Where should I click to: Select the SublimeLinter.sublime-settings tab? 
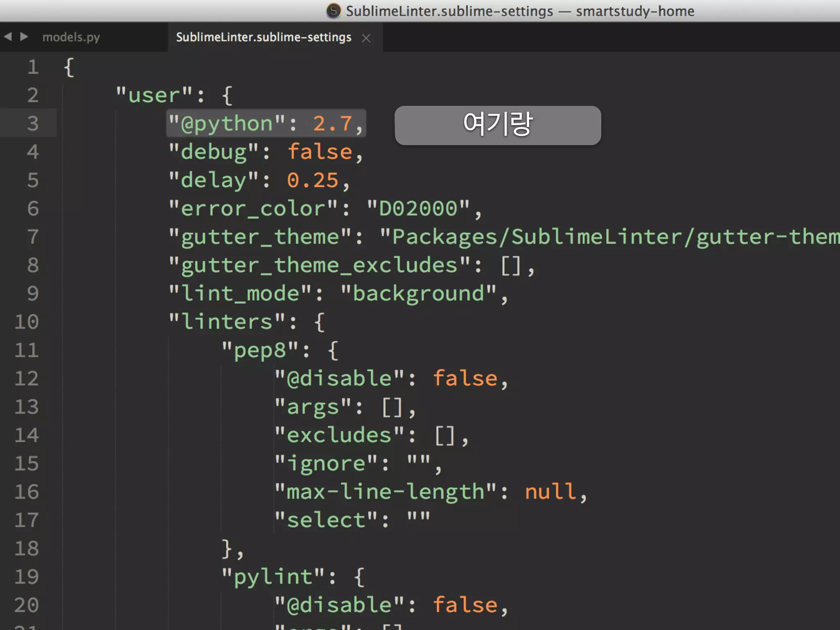click(264, 37)
